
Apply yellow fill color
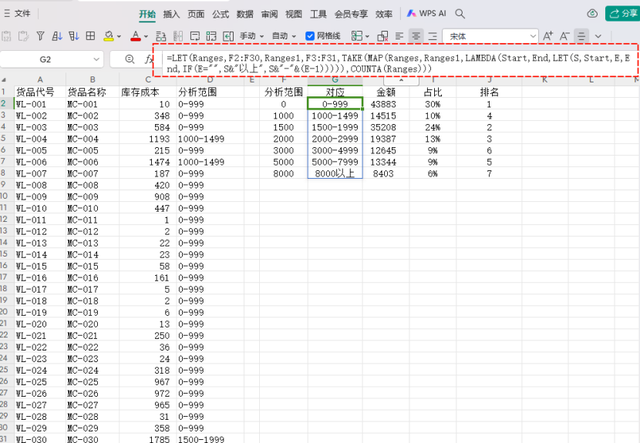point(109,36)
